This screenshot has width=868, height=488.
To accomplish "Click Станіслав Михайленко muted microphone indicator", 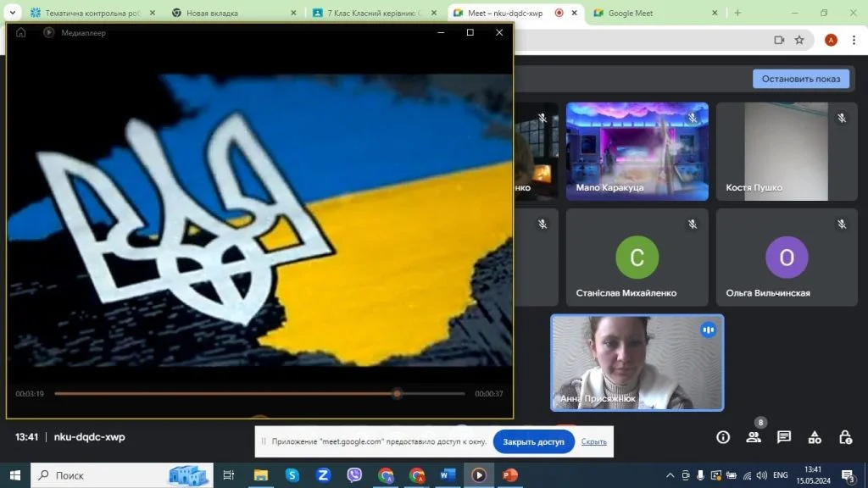I will point(693,224).
